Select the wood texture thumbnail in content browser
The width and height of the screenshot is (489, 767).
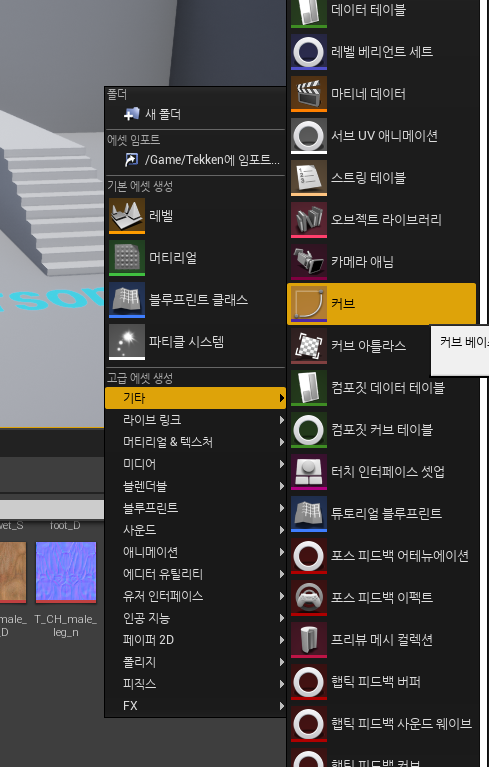13,572
